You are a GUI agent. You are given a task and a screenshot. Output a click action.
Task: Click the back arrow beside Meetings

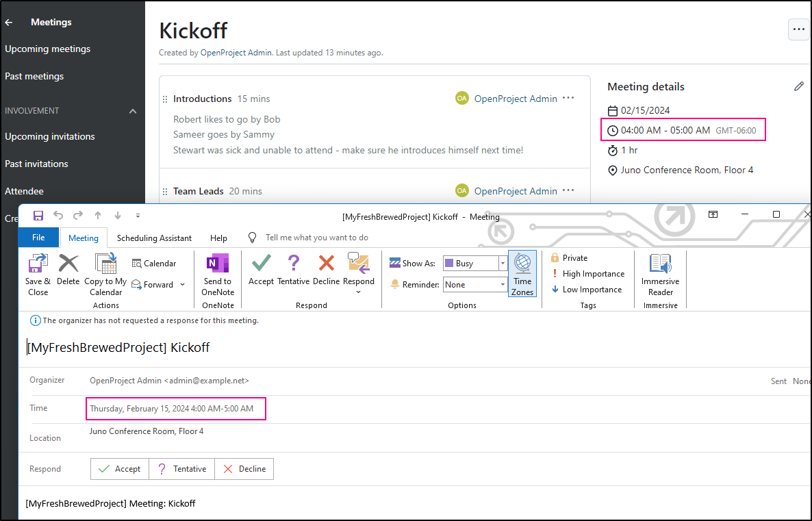click(9, 23)
